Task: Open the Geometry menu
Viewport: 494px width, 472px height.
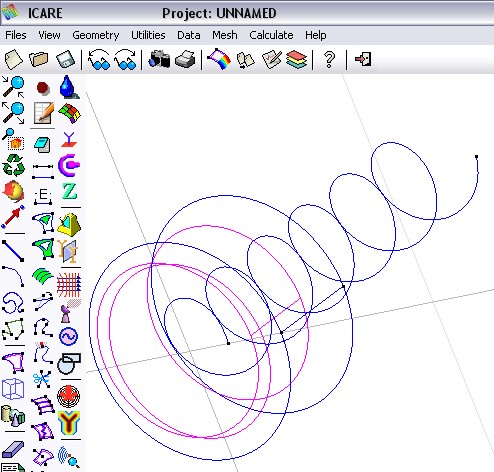Action: pyautogui.click(x=96, y=35)
